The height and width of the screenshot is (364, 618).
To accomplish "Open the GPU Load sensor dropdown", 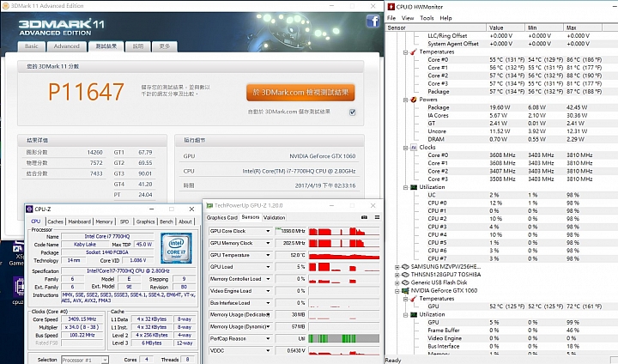I will tap(268, 267).
